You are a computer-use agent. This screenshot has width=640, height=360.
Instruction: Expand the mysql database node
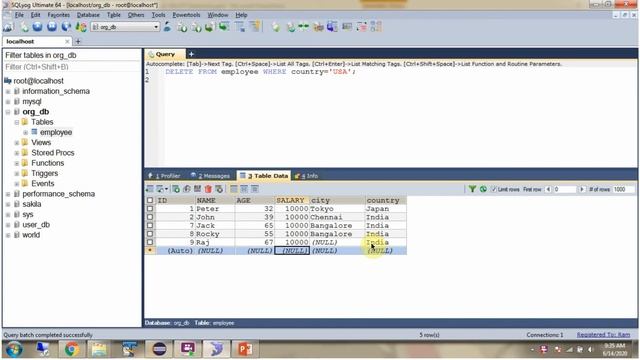(8, 102)
